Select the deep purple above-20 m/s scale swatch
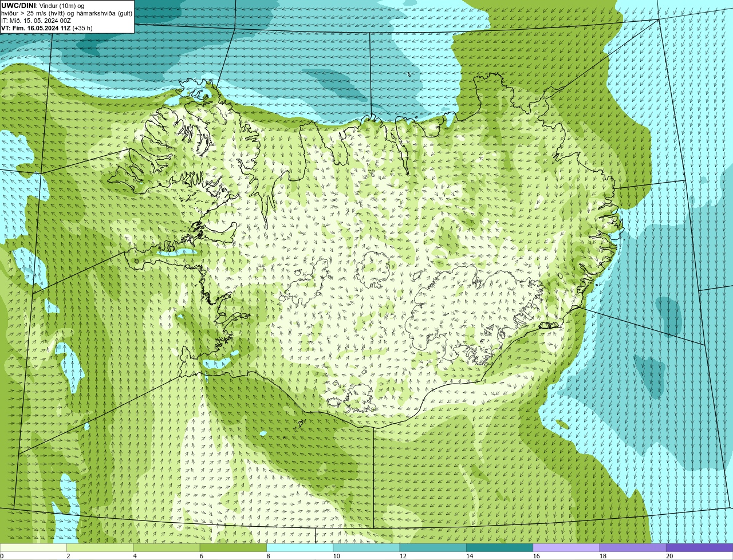Image resolution: width=733 pixels, height=560 pixels. [700, 547]
